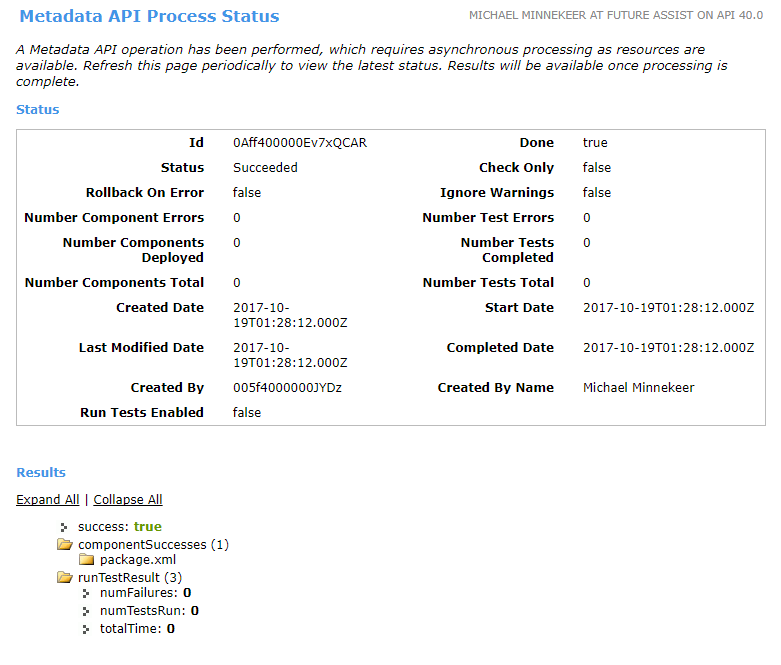The width and height of the screenshot is (781, 665).
Task: Click the Created By Name Michael Minnekeer
Action: pyautogui.click(x=638, y=388)
